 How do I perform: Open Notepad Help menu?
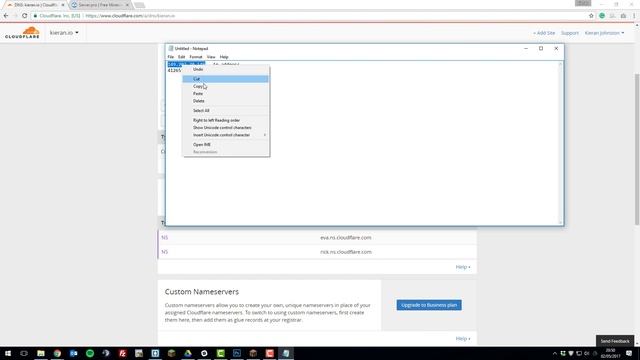224,57
